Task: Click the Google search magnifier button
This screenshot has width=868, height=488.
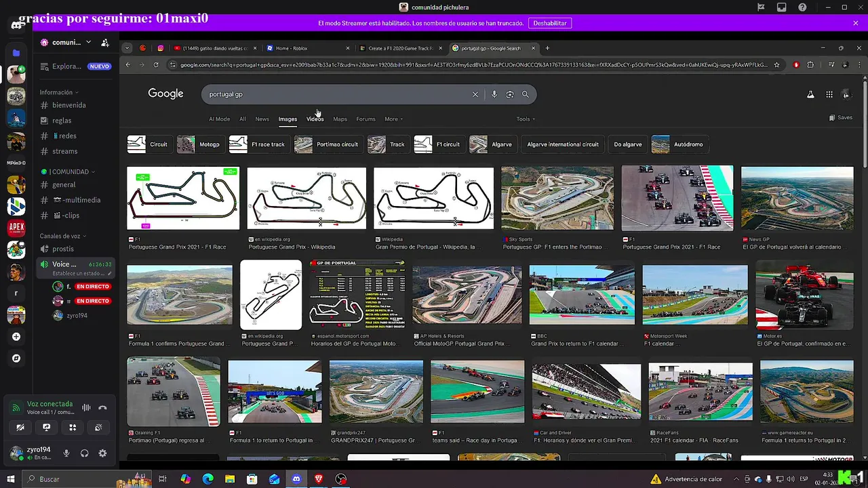Action: pos(526,94)
